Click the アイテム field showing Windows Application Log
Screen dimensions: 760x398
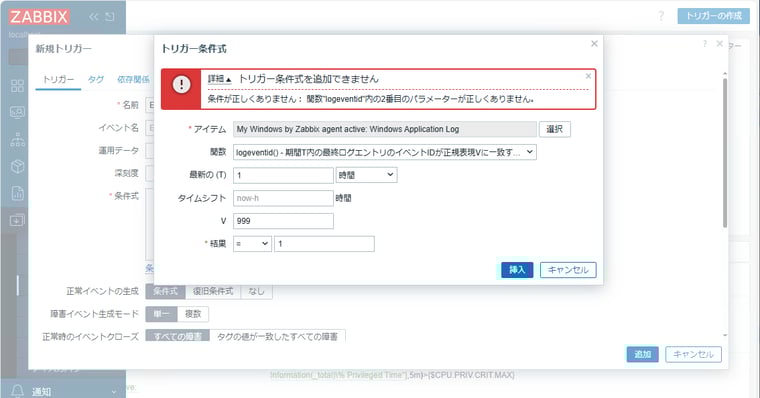click(385, 129)
